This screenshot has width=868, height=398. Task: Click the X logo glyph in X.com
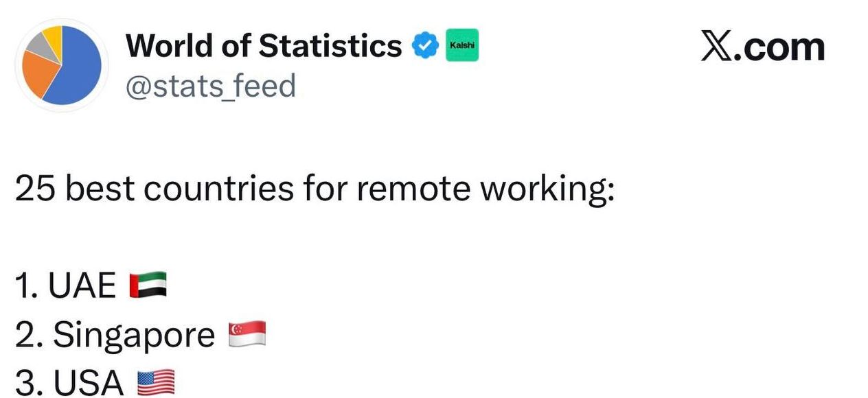(x=718, y=47)
